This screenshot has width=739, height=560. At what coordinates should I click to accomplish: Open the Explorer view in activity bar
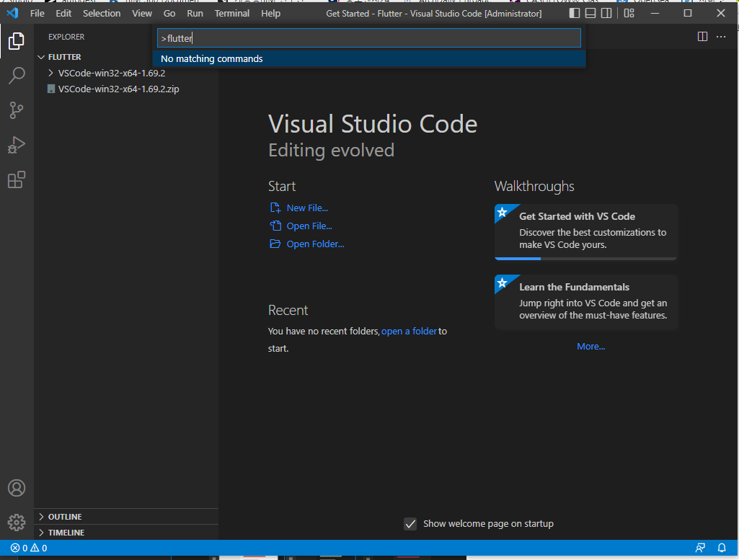coord(17,41)
